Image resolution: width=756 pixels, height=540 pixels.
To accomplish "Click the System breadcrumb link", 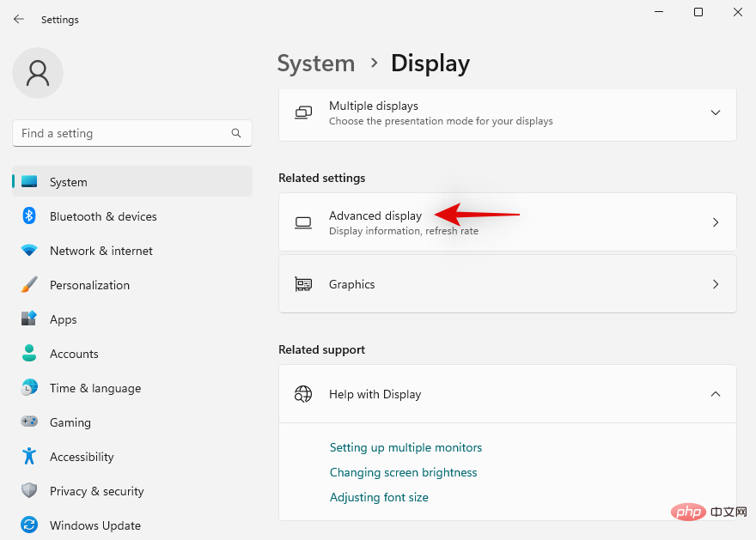I will pos(316,64).
